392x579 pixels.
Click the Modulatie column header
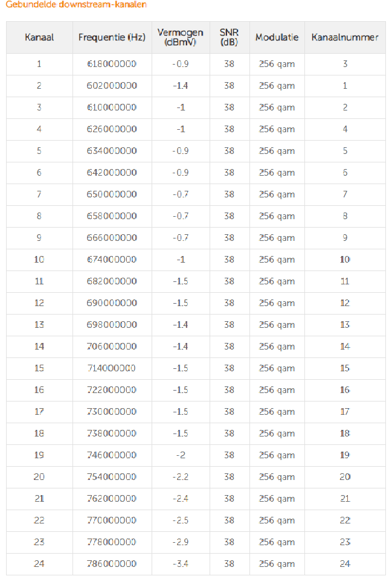point(277,37)
